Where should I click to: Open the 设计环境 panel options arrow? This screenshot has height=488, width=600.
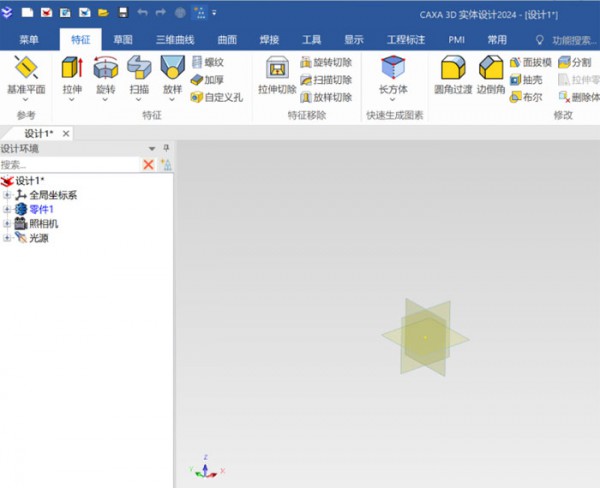point(152,149)
